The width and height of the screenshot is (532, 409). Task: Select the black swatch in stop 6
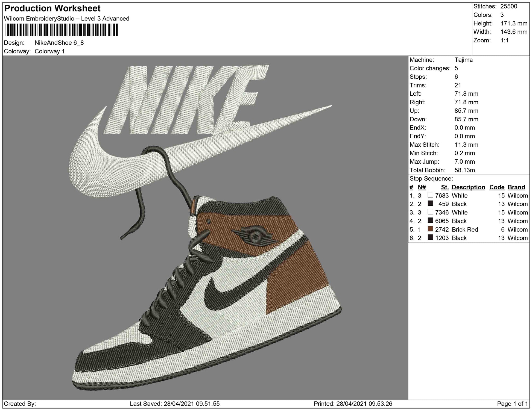[x=431, y=237]
